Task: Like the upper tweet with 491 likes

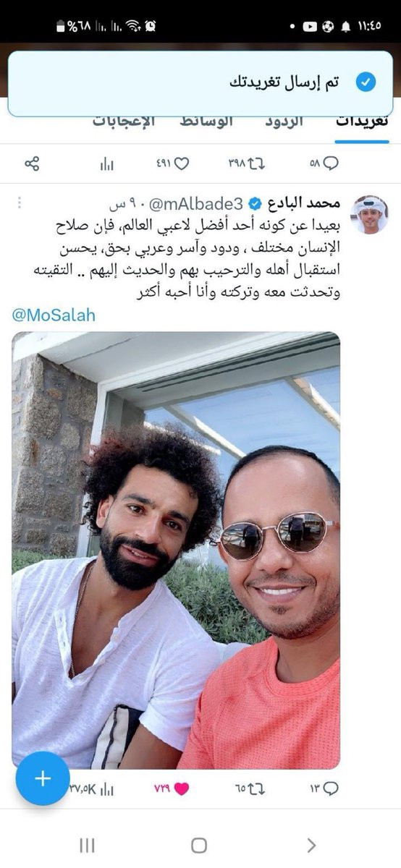Action: (181, 164)
